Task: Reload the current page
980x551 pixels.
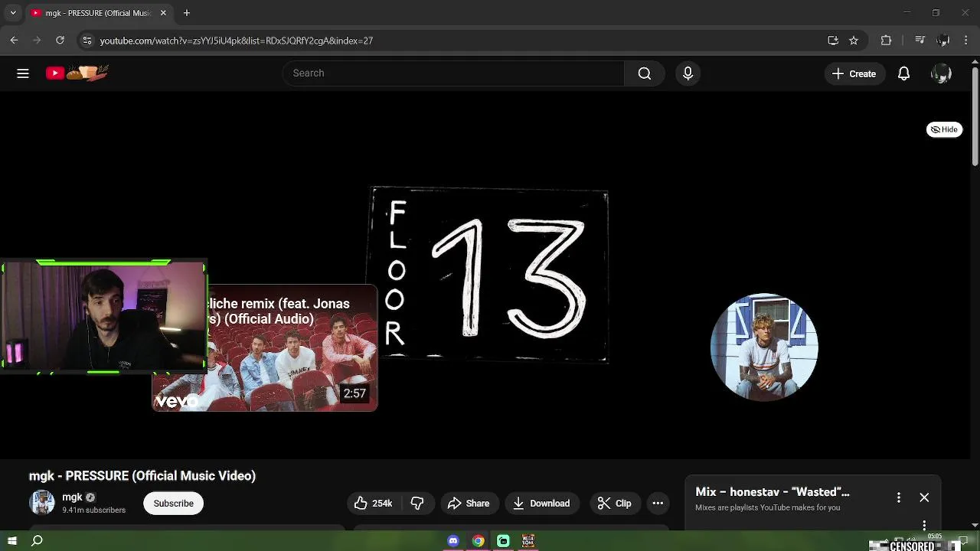Action: pyautogui.click(x=59, y=40)
